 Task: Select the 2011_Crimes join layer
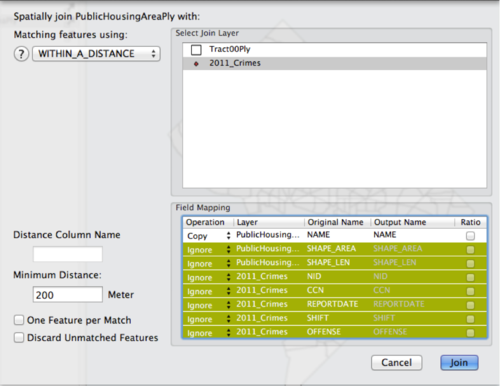click(x=334, y=63)
